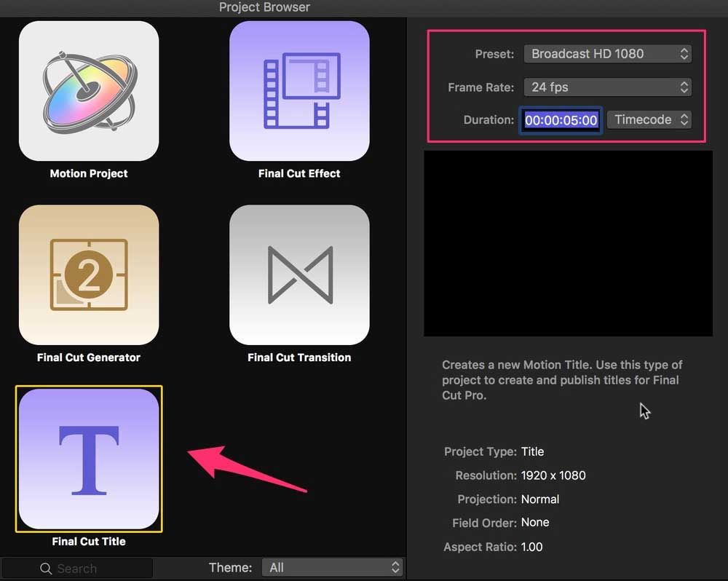
Task: Click into the Search field
Action: (x=78, y=569)
